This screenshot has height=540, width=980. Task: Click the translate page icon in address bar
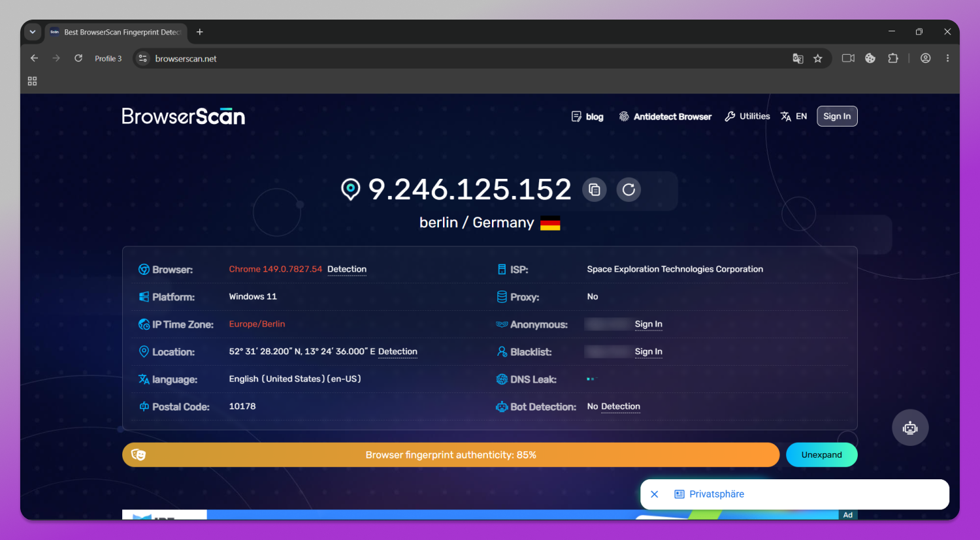(x=798, y=58)
